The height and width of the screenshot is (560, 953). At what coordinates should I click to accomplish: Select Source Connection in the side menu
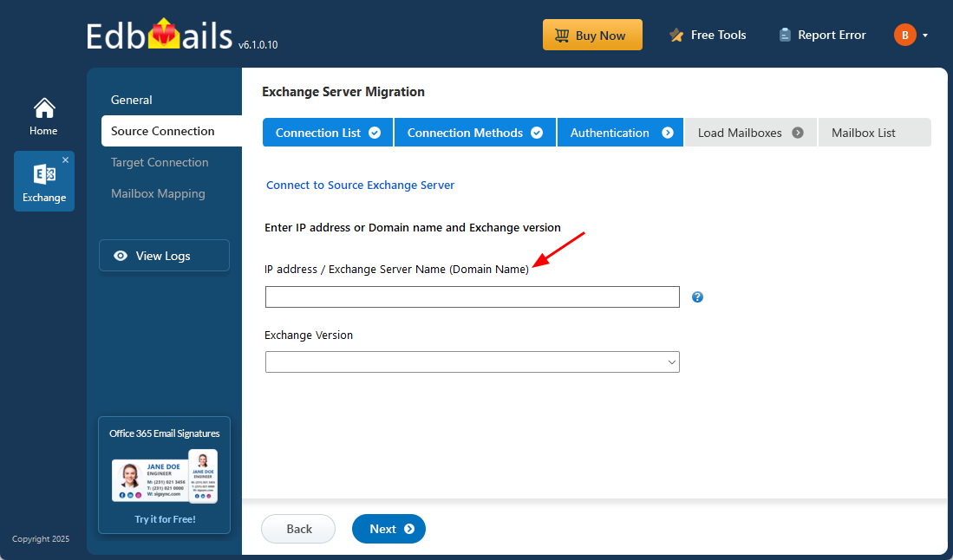click(172, 131)
